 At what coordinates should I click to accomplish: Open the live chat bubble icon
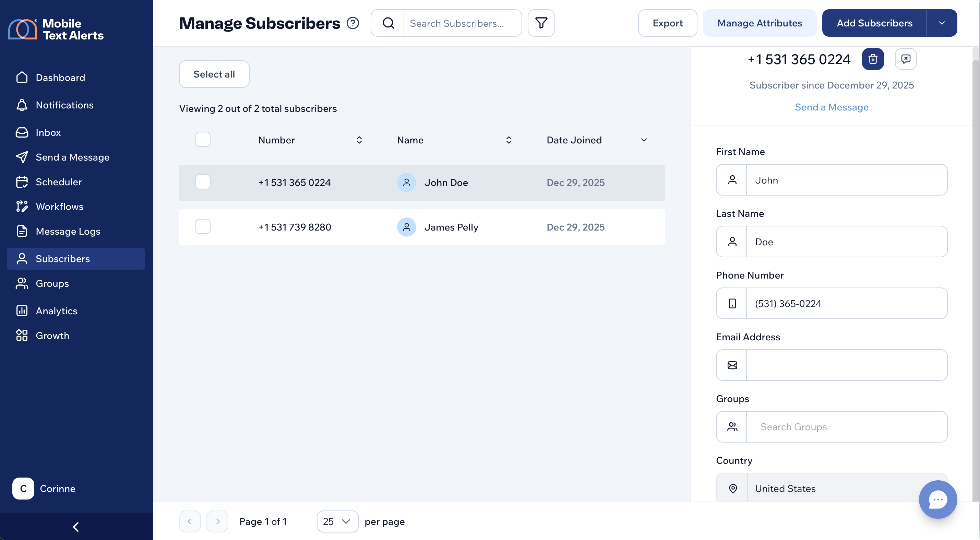(x=937, y=499)
